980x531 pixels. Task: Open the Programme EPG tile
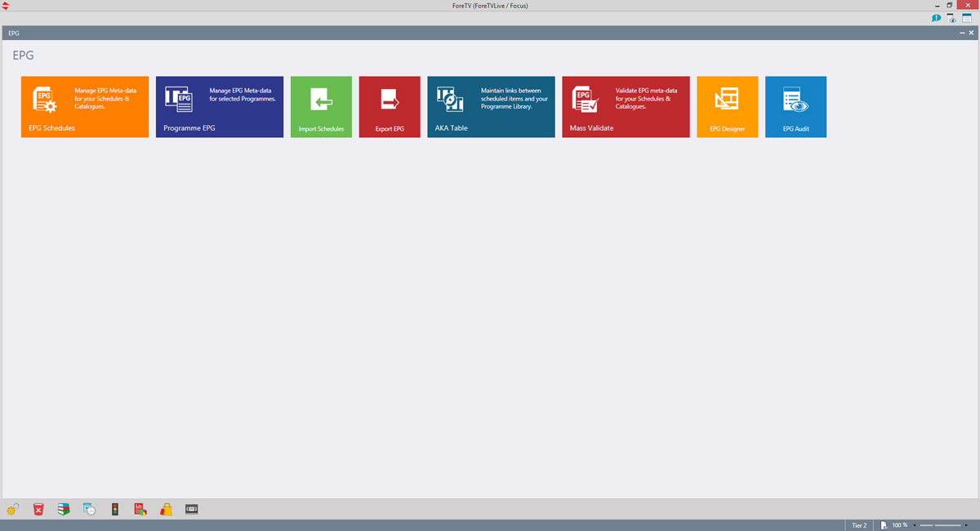click(x=220, y=107)
